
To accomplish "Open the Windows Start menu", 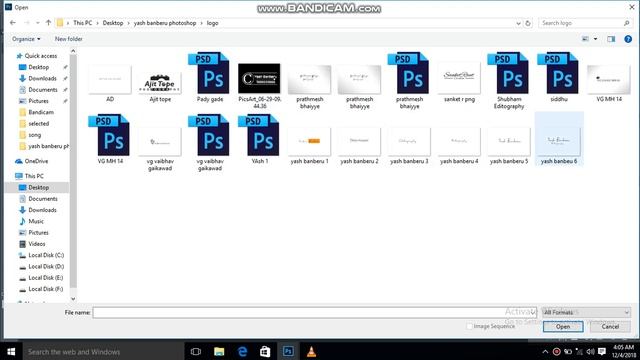I will (11, 351).
